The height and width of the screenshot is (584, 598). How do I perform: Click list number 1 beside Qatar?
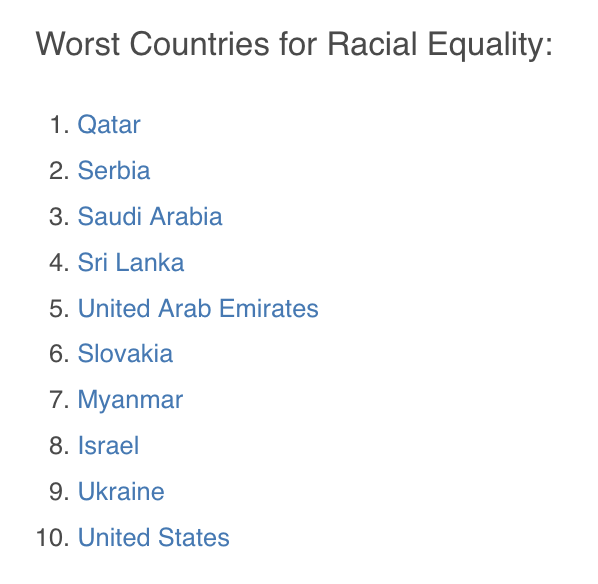click(x=59, y=125)
